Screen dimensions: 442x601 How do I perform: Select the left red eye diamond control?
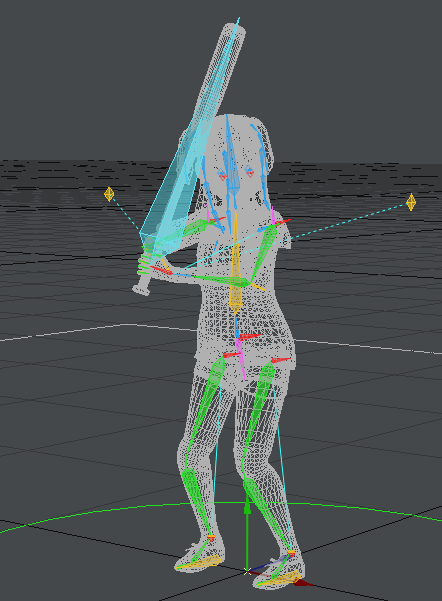[x=222, y=176]
